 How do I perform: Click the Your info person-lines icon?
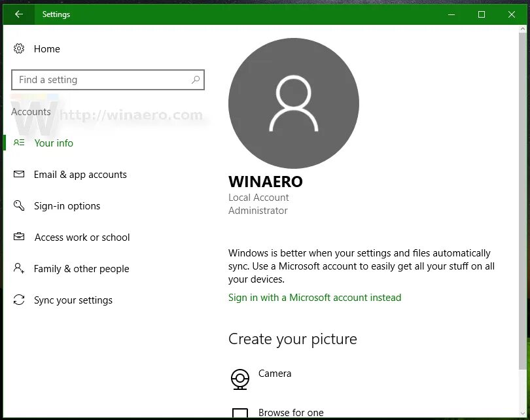click(x=19, y=142)
